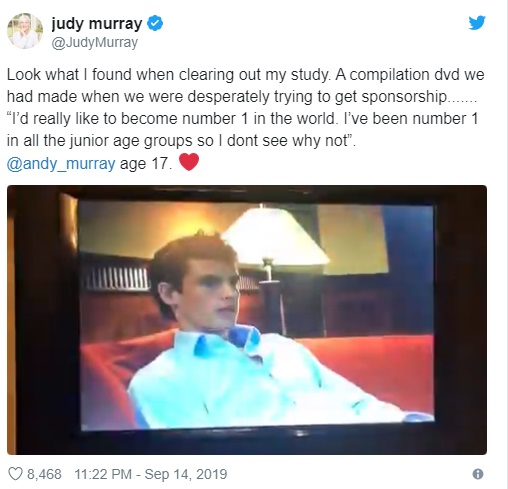View the 8,468 likes count
The width and height of the screenshot is (508, 489).
coord(44,474)
